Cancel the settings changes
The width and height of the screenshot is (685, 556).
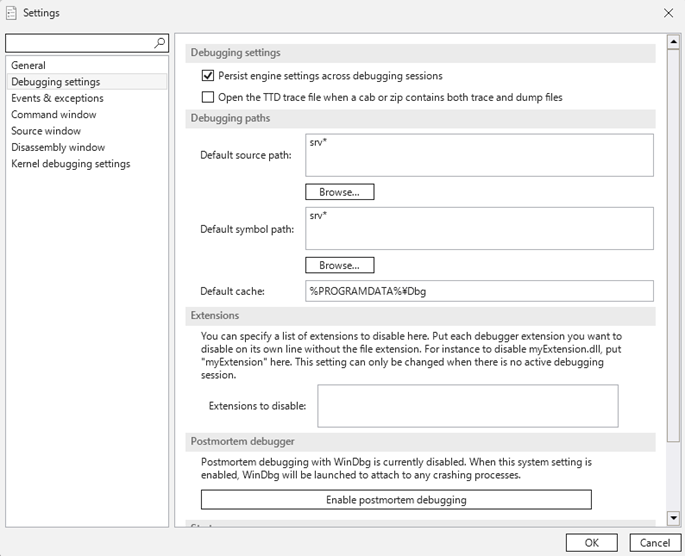[654, 542]
